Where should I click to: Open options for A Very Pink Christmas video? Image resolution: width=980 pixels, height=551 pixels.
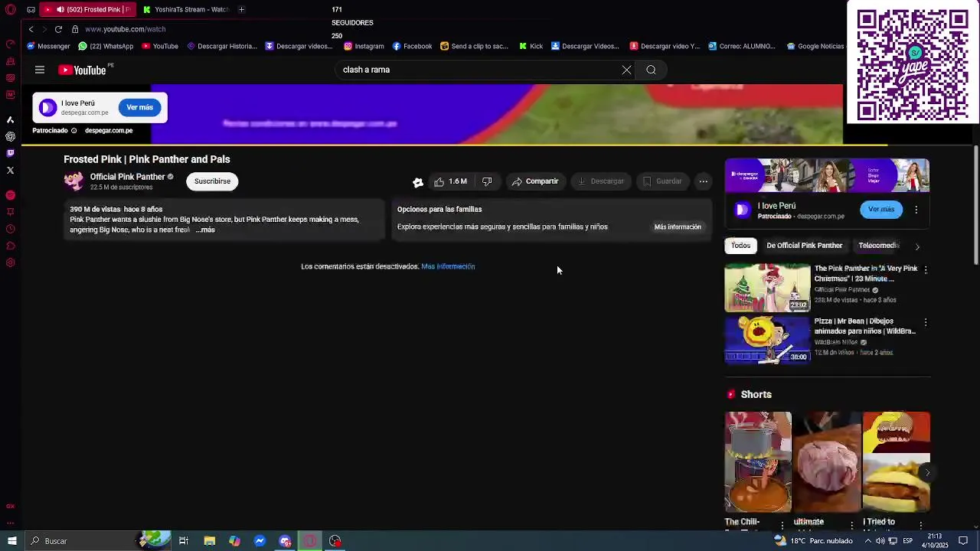click(926, 270)
